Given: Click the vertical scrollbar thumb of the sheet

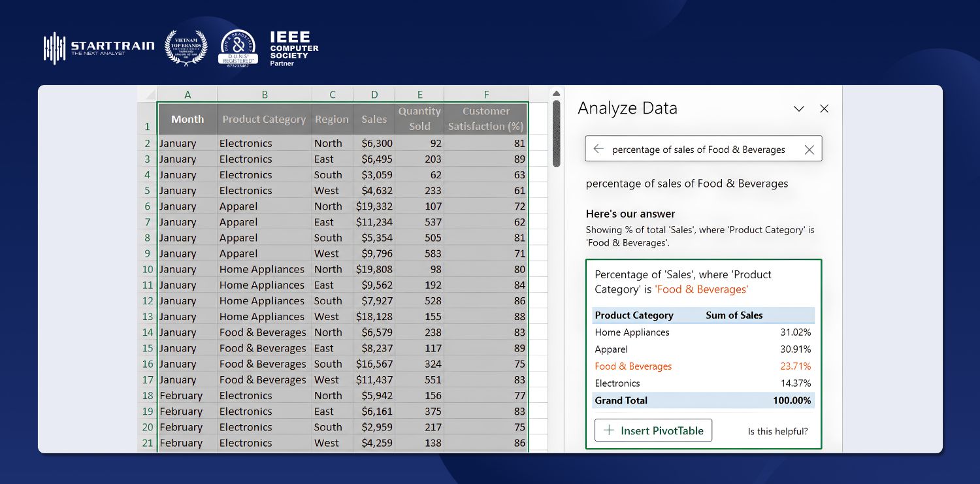Looking at the screenshot, I should point(557,133).
